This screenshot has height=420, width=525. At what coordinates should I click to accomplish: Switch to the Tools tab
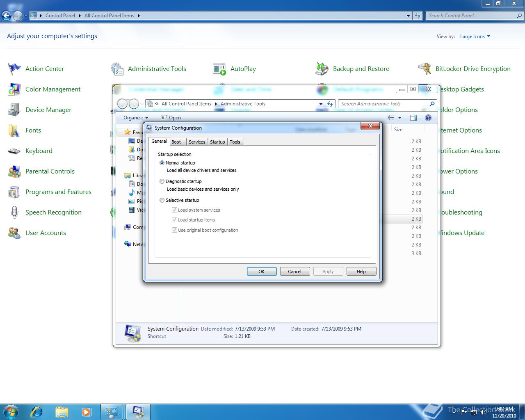pos(235,142)
